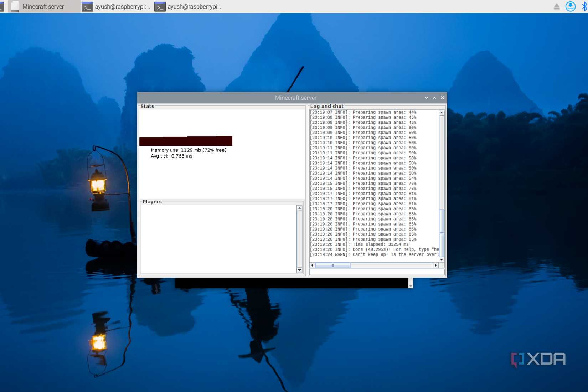
Task: Click the left arrow of the horizontal log scrollbar
Action: (312, 265)
